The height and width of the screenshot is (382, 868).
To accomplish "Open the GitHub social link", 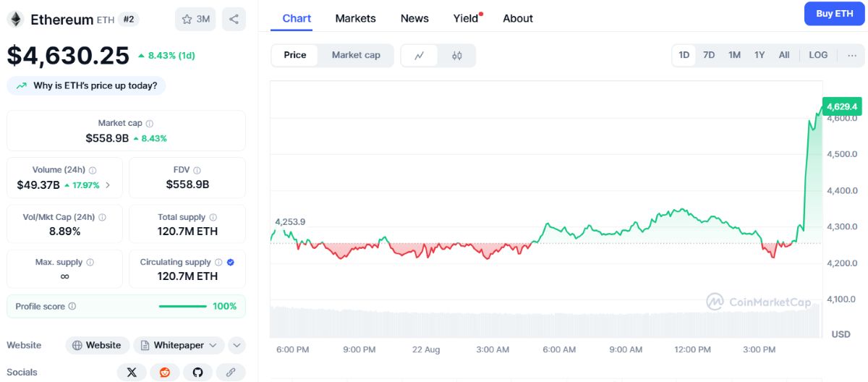I will (x=197, y=373).
